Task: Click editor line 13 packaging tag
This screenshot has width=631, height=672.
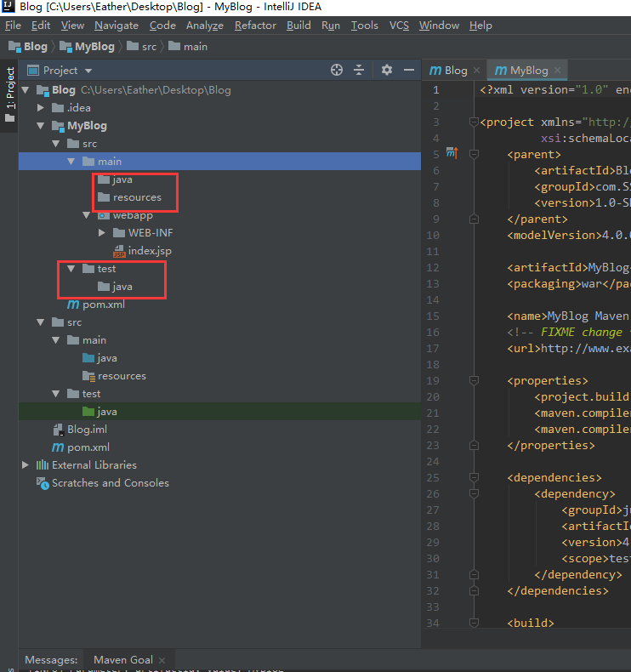Action: [x=569, y=284]
